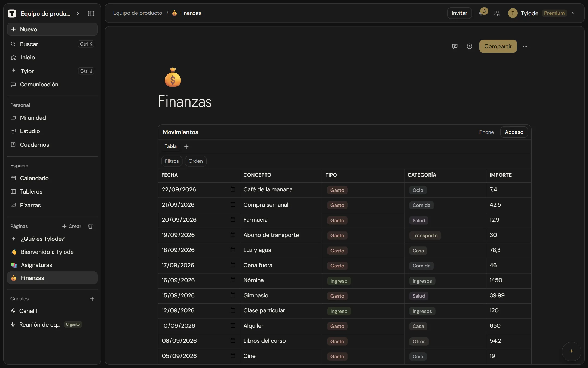Go to Inicio in the sidebar
Image resolution: width=588 pixels, height=368 pixels.
click(52, 58)
